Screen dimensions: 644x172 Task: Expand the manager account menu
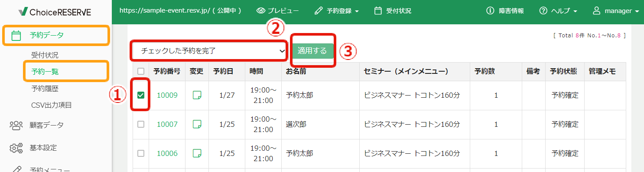tap(616, 11)
